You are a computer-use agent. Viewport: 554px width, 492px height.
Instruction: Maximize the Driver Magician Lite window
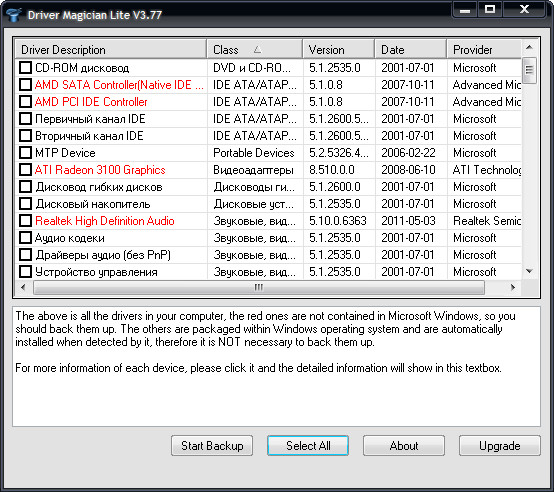point(490,9)
